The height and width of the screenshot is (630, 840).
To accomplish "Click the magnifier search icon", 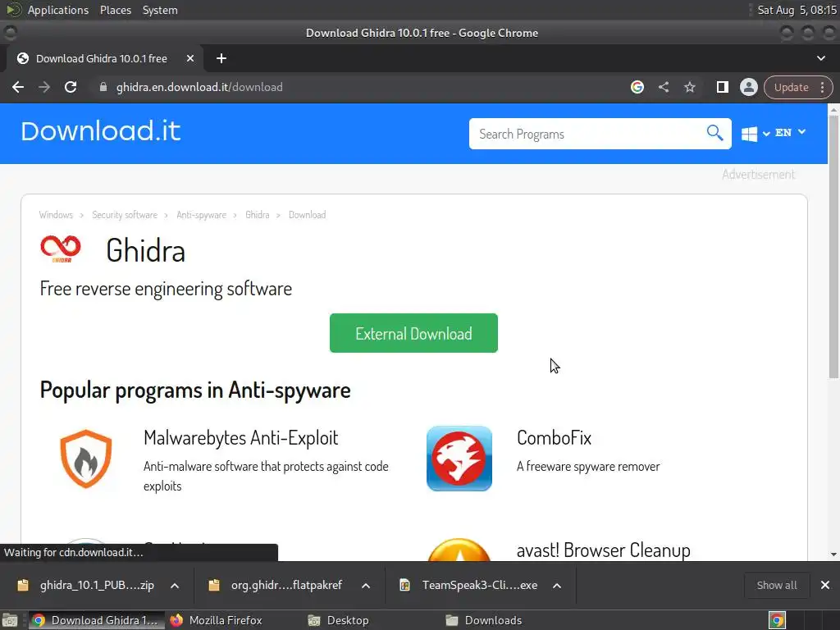I will click(x=714, y=133).
